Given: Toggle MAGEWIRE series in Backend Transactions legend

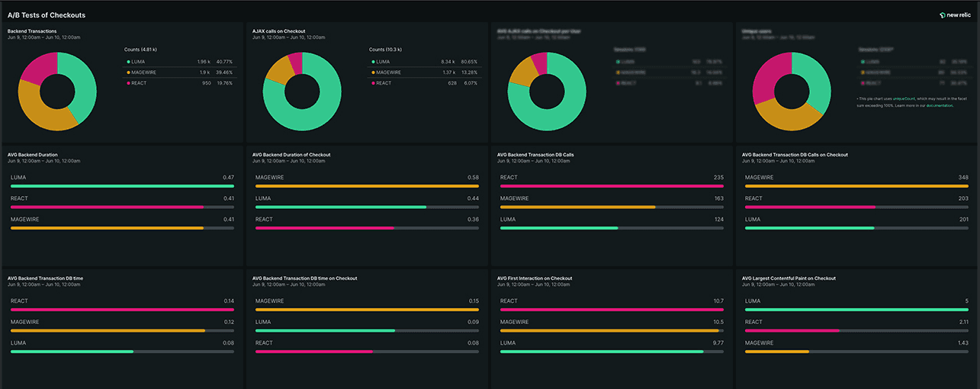Looking at the screenshot, I should click(x=145, y=72).
